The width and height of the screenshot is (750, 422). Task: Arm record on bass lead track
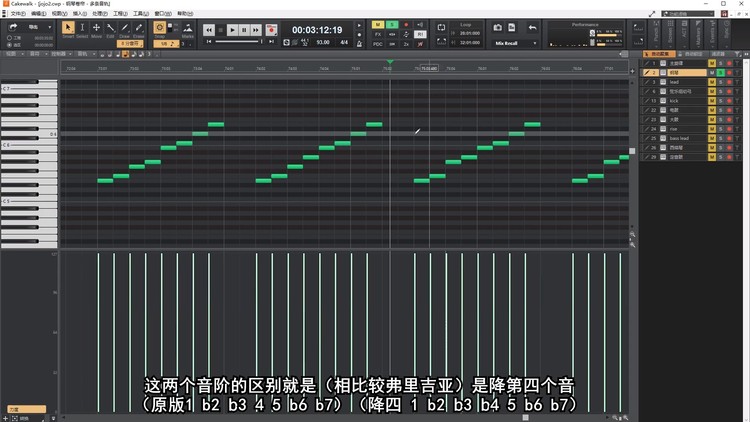point(729,138)
